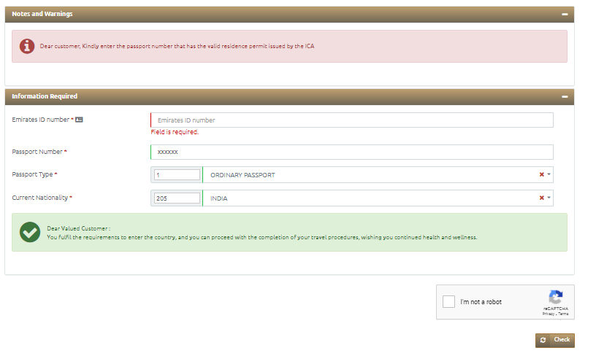Click the Current Nationality label

[x=40, y=198]
